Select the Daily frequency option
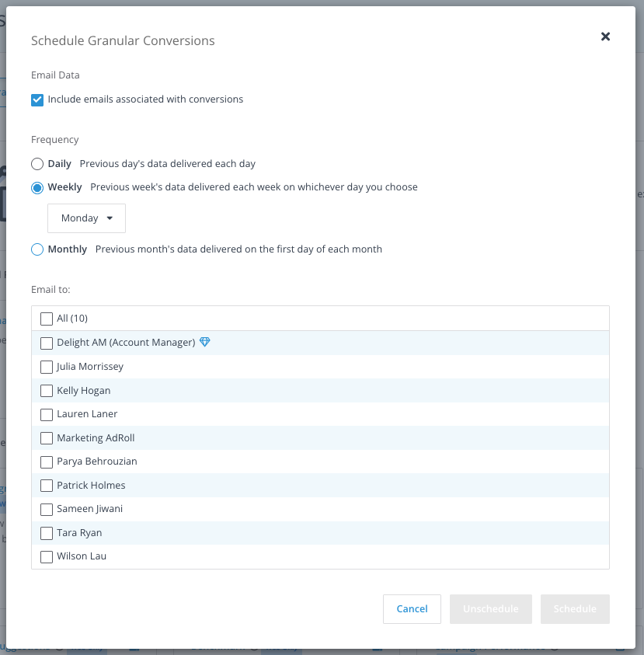 pyautogui.click(x=37, y=164)
